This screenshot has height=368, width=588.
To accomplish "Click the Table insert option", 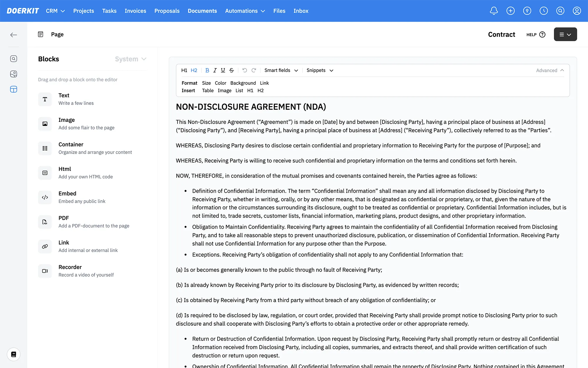I will pos(208,91).
